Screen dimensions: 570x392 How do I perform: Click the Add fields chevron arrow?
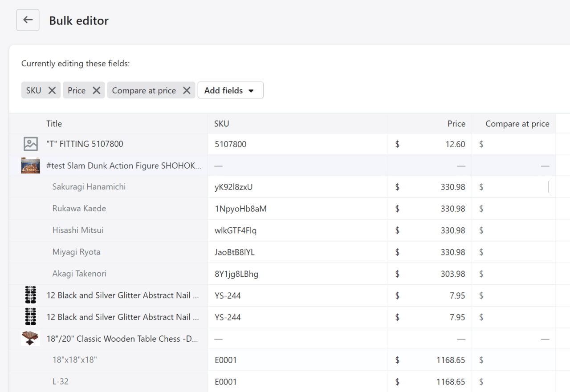(x=252, y=90)
